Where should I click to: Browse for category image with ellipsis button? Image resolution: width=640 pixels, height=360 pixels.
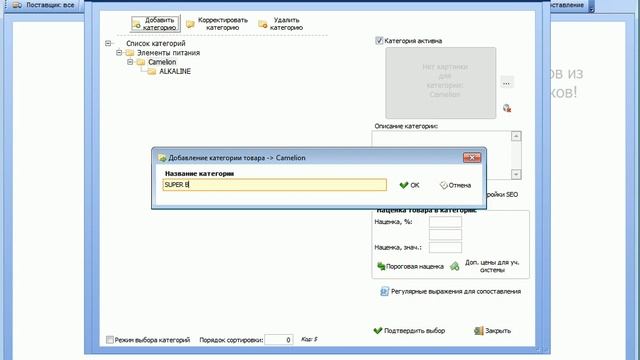coord(507,83)
